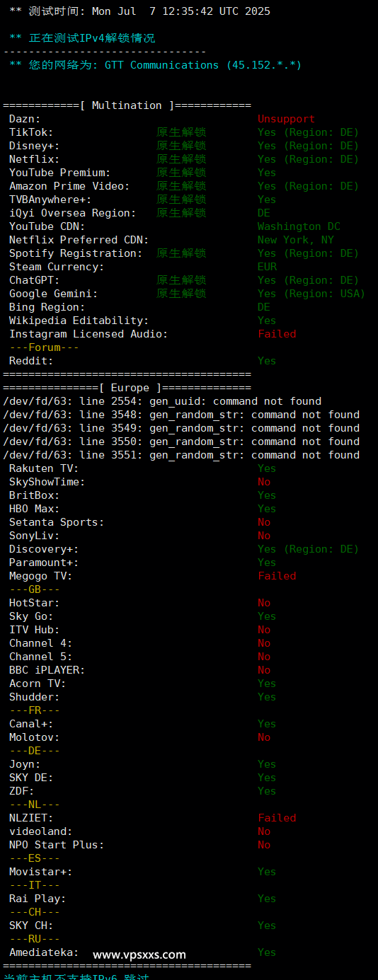This screenshot has height=980, width=378.
Task: Click the YouTube CDN Washington DC value
Action: 299,226
